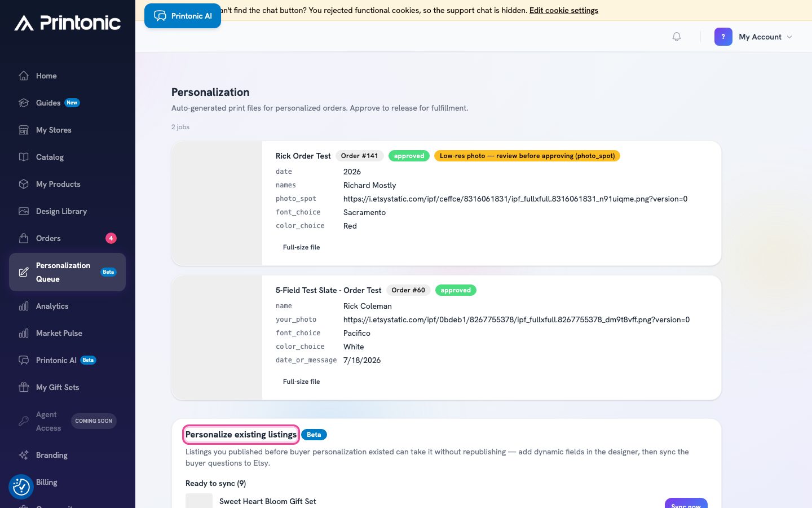
Task: Click the font value Sacramento
Action: (364, 212)
